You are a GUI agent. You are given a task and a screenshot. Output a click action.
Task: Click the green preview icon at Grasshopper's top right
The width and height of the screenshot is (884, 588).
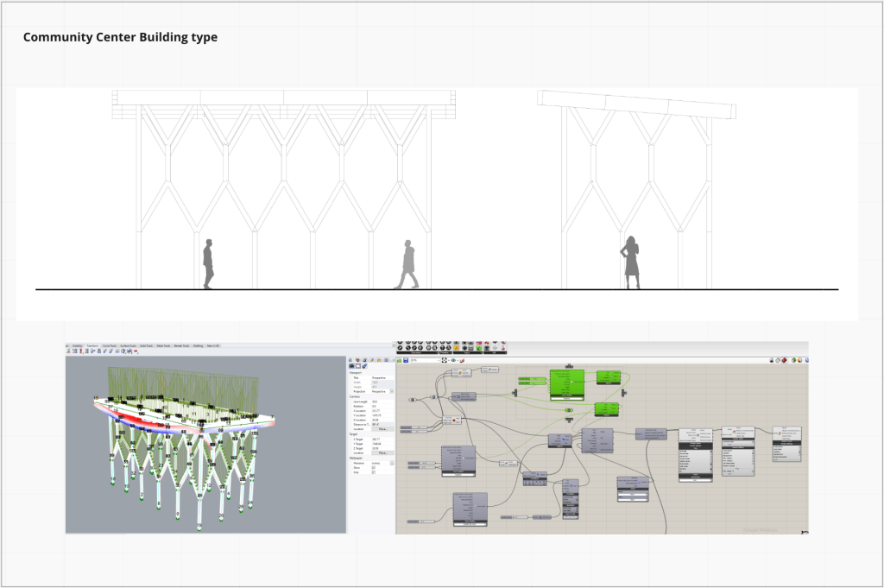click(794, 361)
